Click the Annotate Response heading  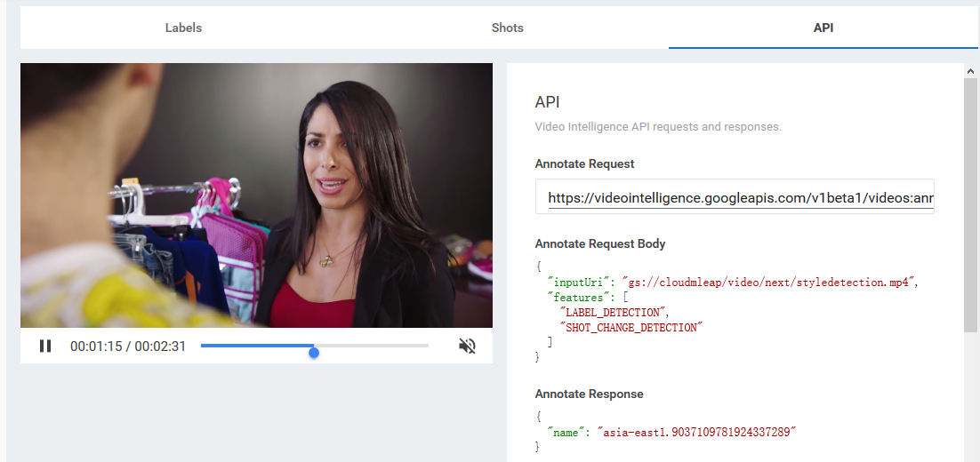point(589,394)
